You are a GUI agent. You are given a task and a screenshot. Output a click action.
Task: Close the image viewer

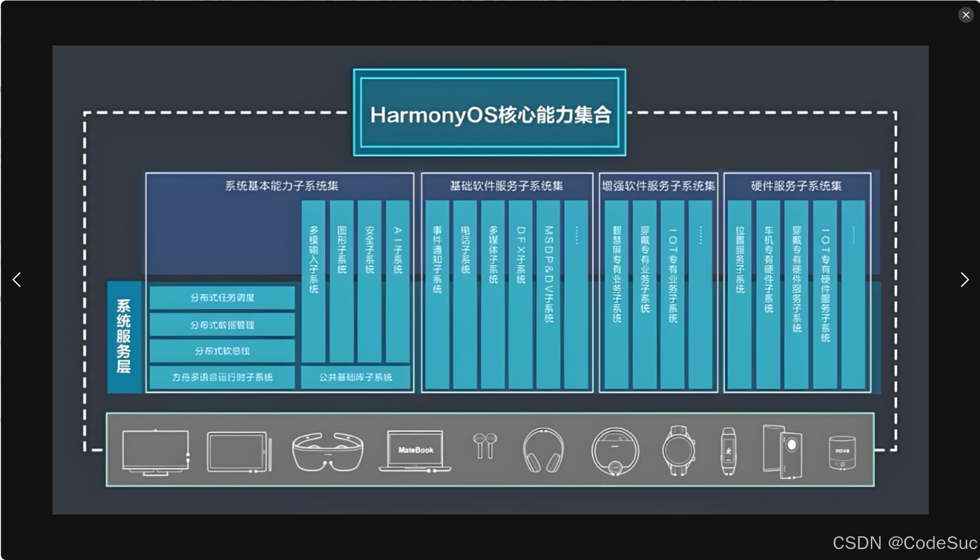click(x=966, y=15)
